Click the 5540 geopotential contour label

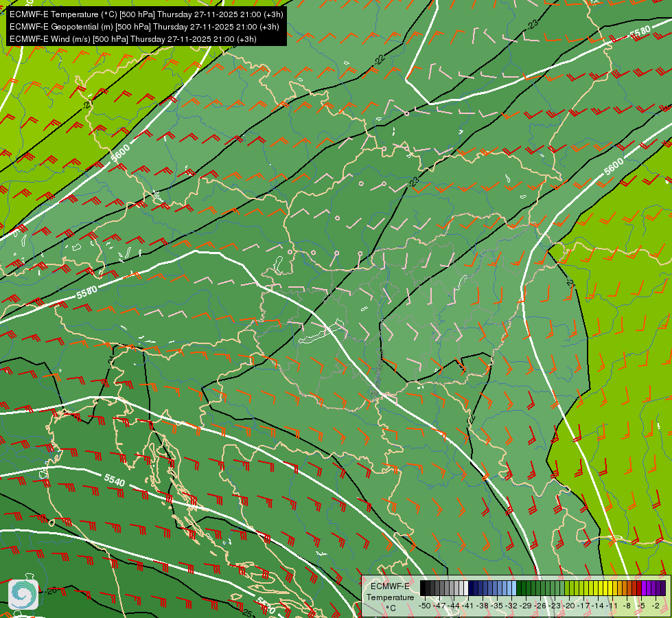115,480
